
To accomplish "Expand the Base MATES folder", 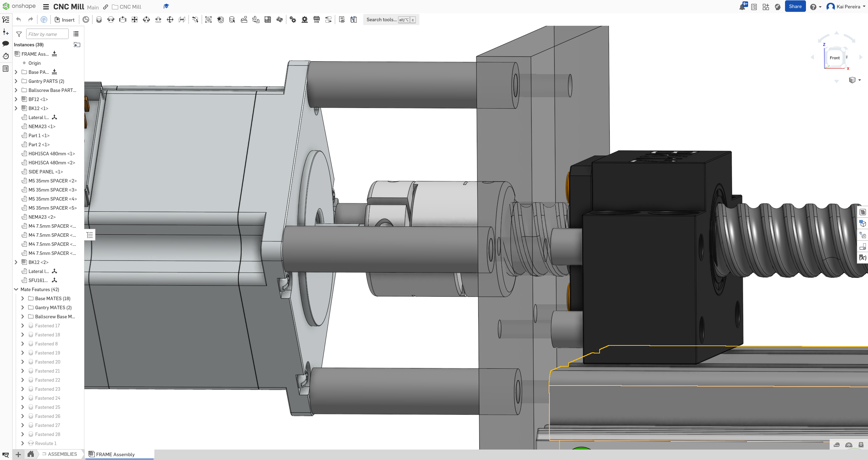I will pos(23,298).
